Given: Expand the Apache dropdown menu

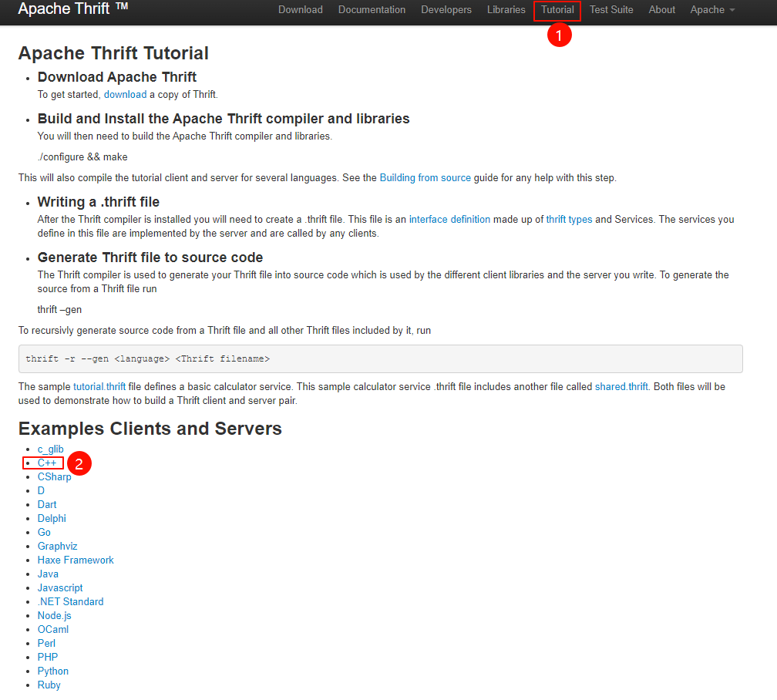Looking at the screenshot, I should [x=712, y=10].
